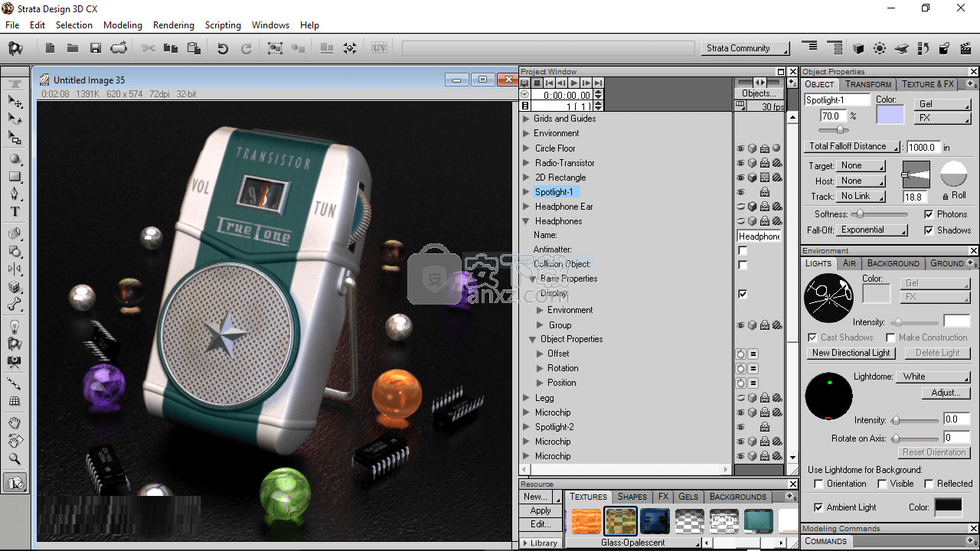Enable the Visible lightdome checkbox

[x=882, y=484]
